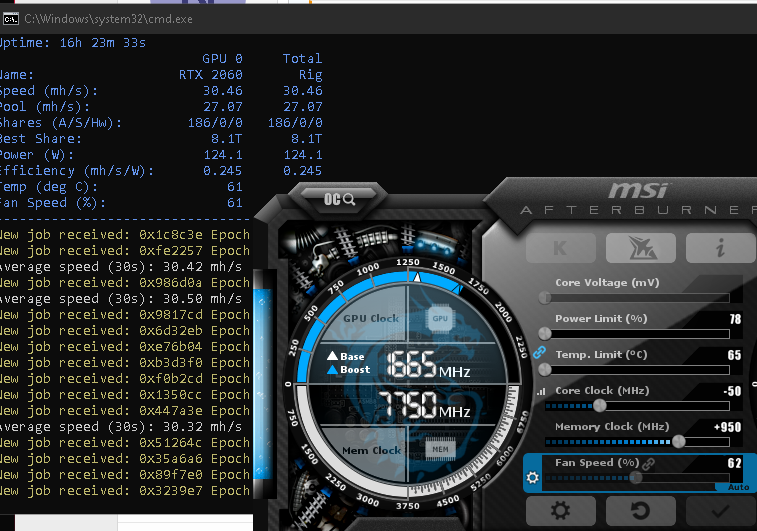Viewport: 757px width, 531px height.
Task: Open Afterburner settings gear button
Action: click(560, 510)
